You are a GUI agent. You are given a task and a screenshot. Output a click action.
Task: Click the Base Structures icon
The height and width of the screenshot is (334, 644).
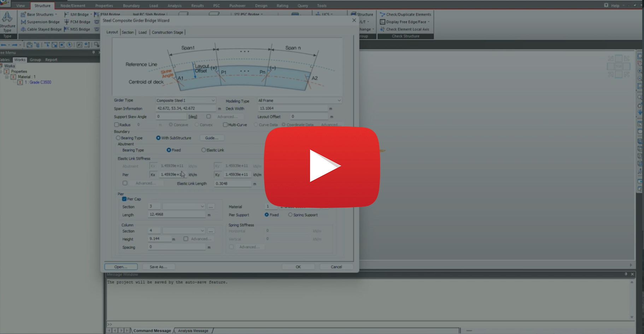point(23,14)
